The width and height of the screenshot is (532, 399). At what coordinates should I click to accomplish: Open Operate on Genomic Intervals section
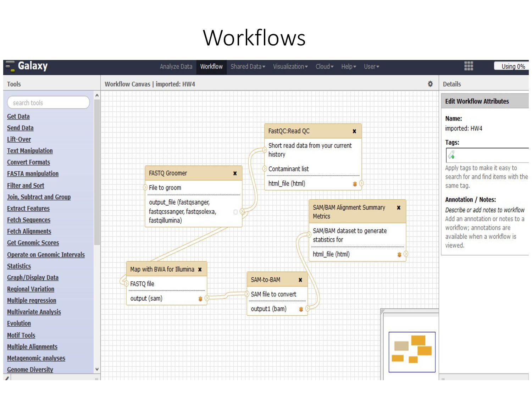pos(46,255)
